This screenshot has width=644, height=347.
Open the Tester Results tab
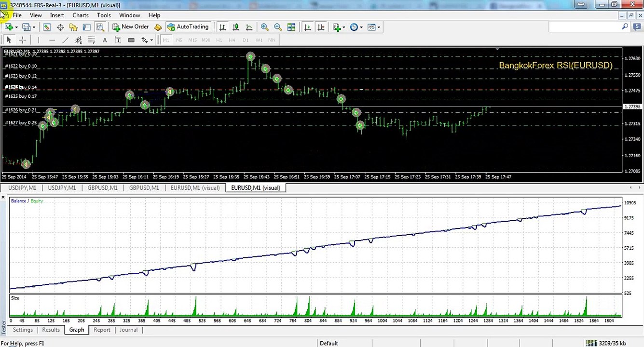click(x=51, y=330)
